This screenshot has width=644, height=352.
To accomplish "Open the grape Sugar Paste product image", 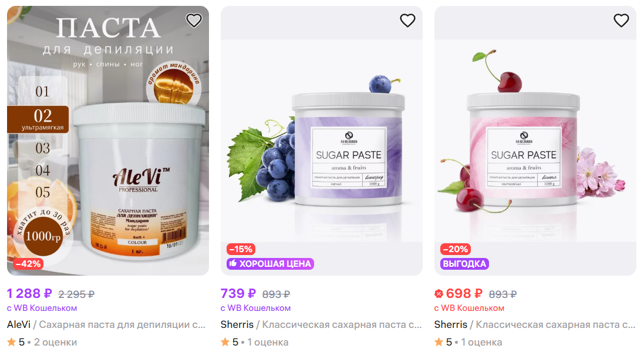I will click(322, 140).
